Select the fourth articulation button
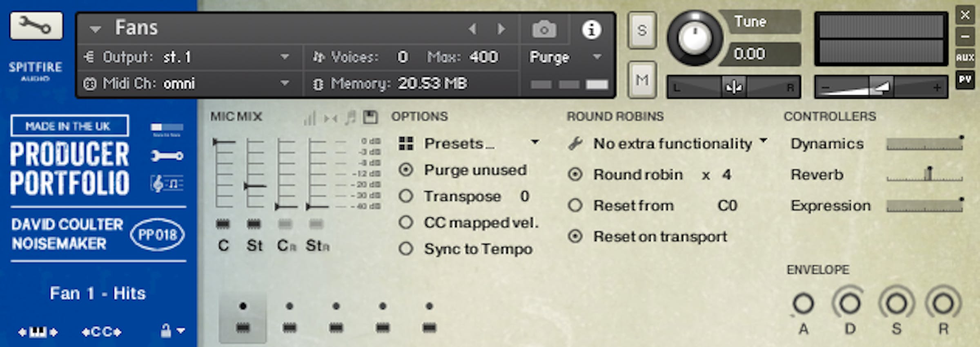 [x=383, y=318]
